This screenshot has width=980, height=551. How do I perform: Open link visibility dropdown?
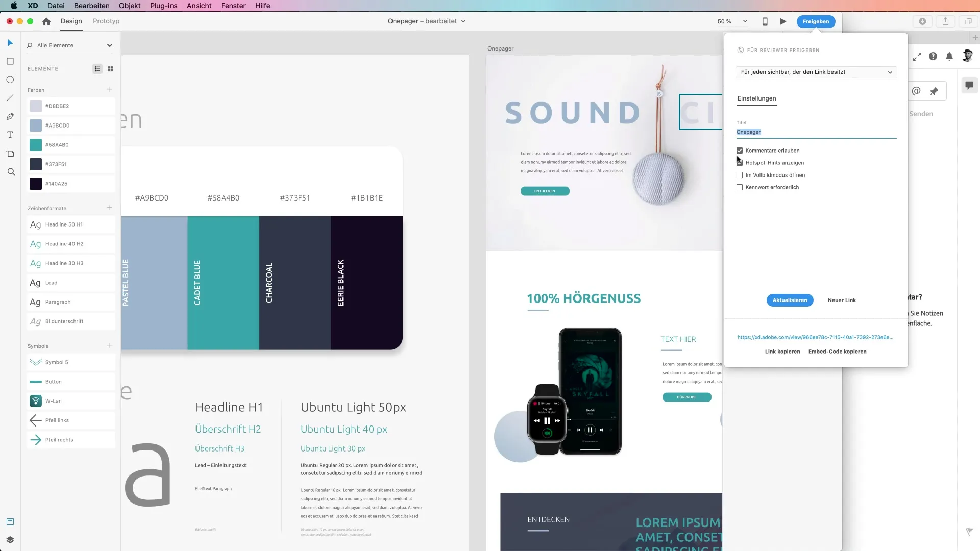816,72
